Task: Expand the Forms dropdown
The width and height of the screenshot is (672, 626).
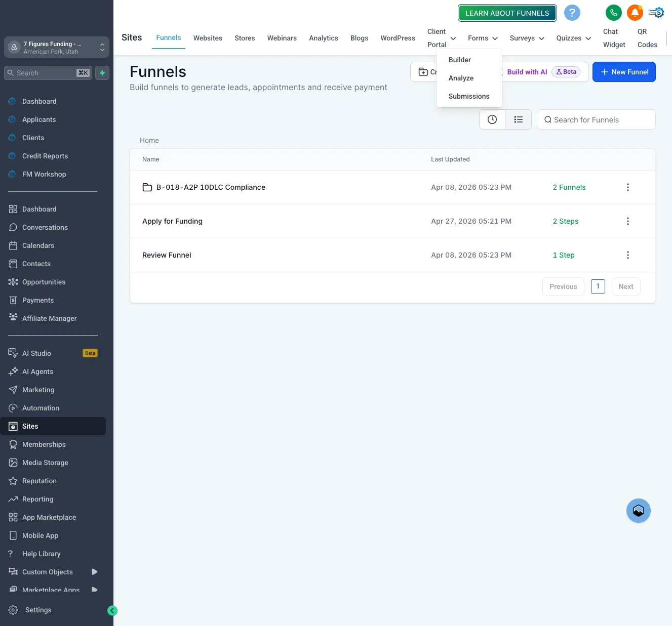Action: (x=483, y=38)
